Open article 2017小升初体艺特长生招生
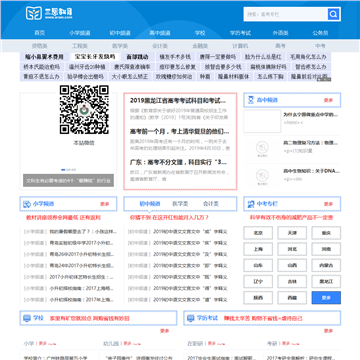Screen dimensions: 360x360 (82, 277)
